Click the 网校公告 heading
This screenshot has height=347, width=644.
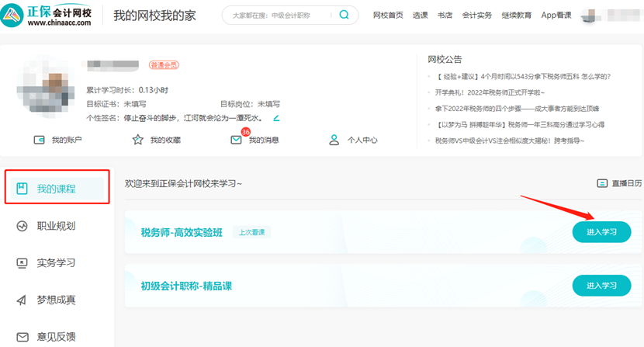coord(445,59)
